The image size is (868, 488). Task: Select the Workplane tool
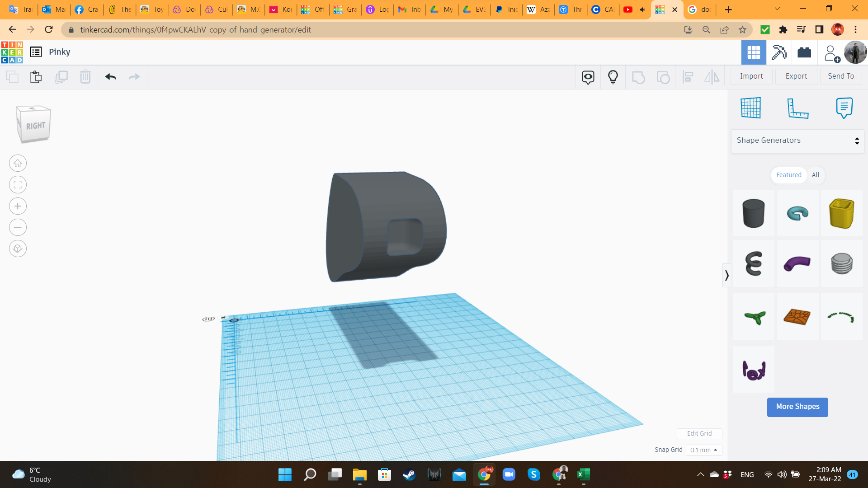point(751,108)
